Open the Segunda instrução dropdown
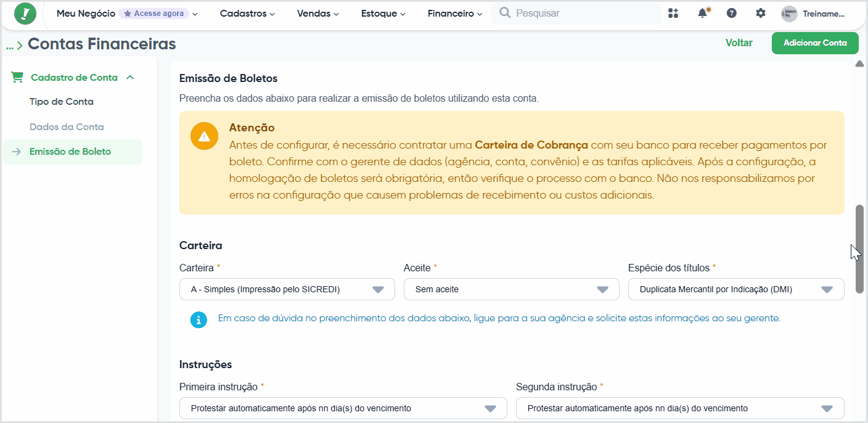 (x=680, y=408)
